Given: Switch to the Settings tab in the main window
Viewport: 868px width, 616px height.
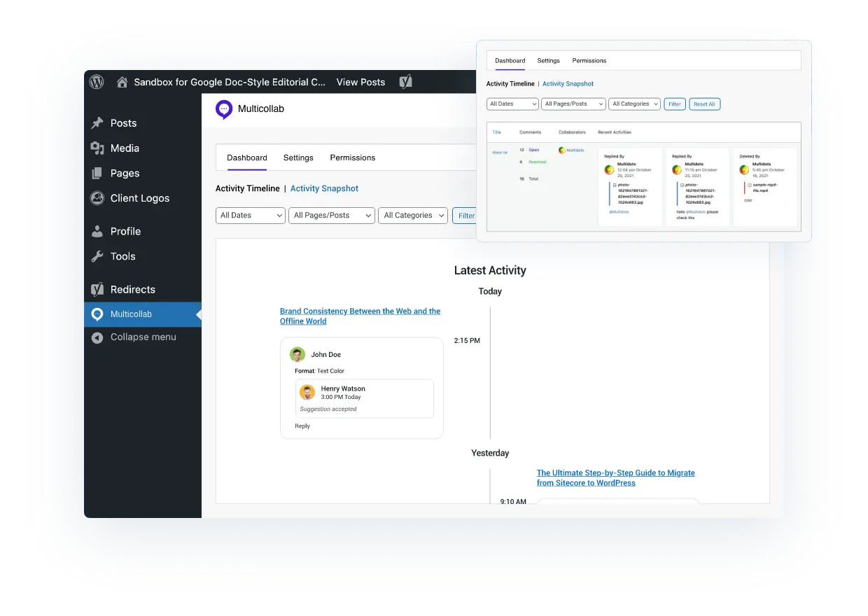Looking at the screenshot, I should pyautogui.click(x=298, y=157).
